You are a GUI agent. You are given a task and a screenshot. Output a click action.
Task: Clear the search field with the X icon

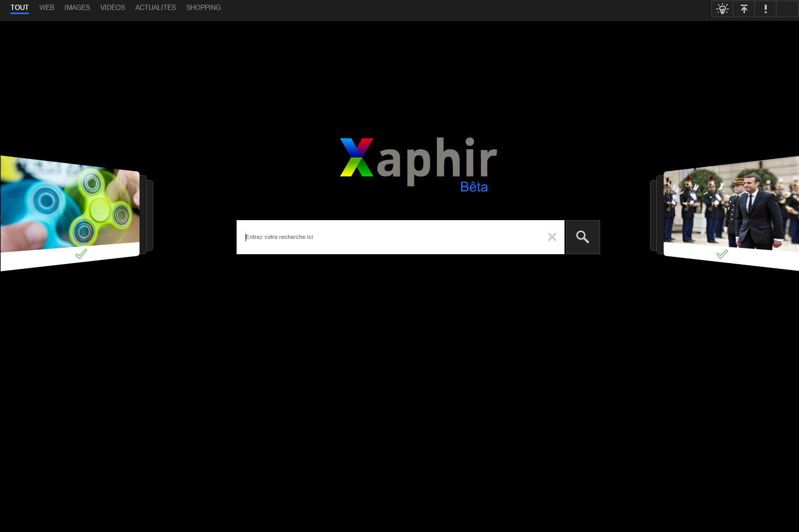coord(552,237)
